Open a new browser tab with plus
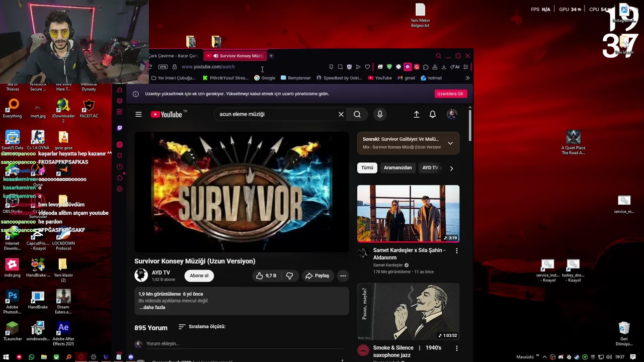This screenshot has width=644, height=362. 271,56
